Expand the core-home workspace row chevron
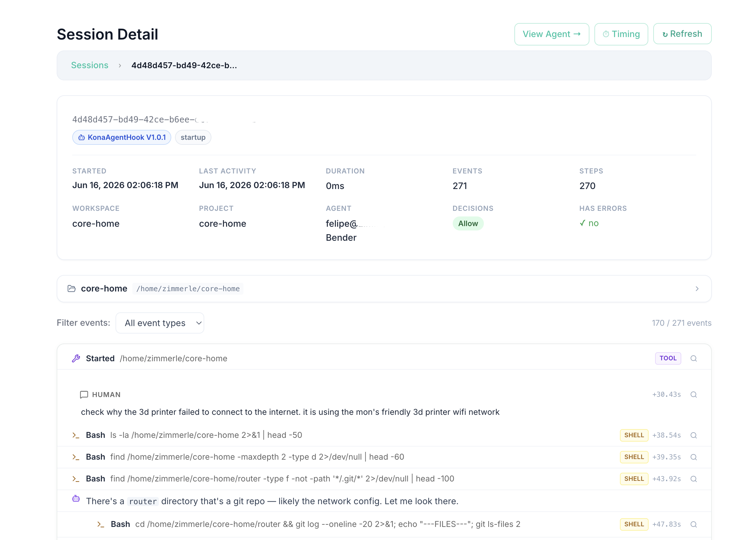 point(697,289)
